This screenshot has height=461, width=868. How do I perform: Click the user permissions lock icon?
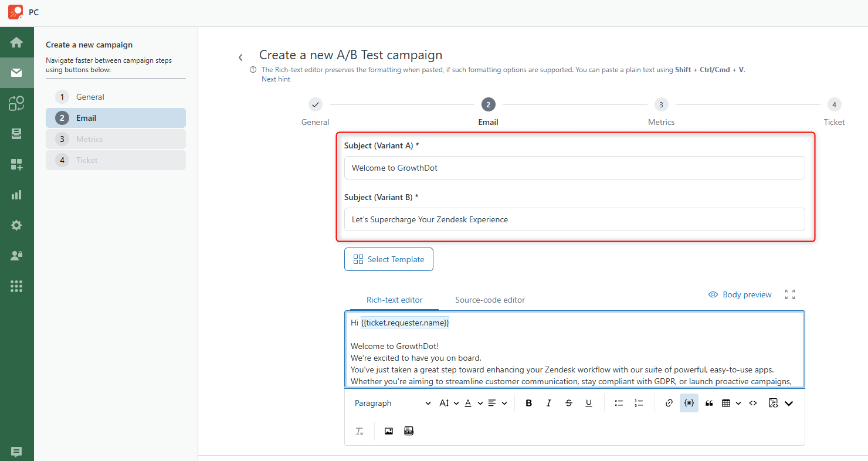pos(16,256)
